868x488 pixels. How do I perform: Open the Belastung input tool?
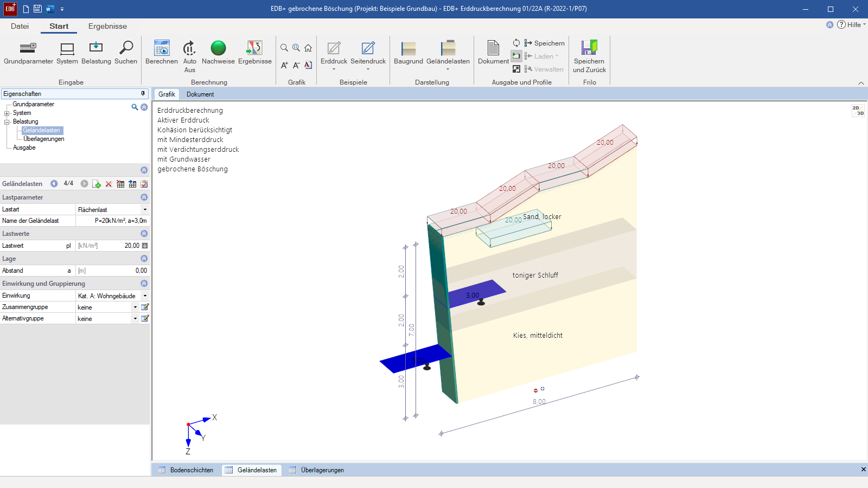[96, 53]
